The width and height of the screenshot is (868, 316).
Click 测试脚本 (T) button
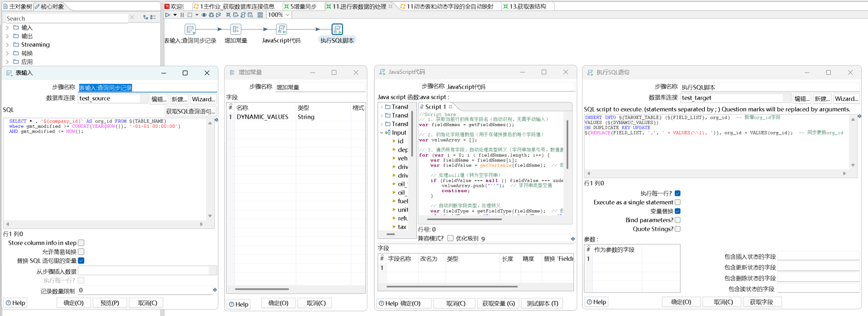542,303
